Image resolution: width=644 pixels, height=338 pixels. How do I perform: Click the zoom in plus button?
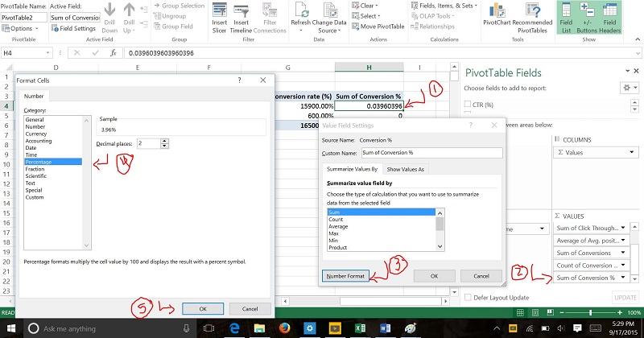(x=621, y=312)
